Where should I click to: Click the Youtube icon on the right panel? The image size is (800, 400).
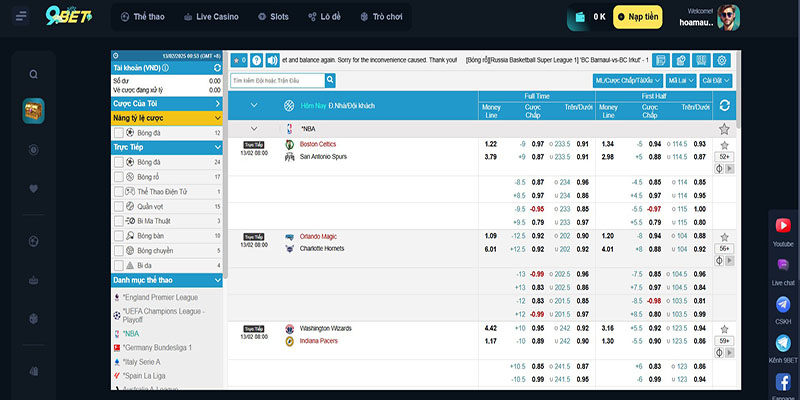[783, 227]
